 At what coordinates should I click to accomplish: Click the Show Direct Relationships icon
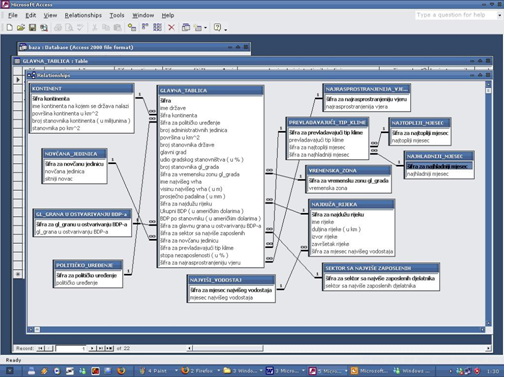(x=145, y=27)
